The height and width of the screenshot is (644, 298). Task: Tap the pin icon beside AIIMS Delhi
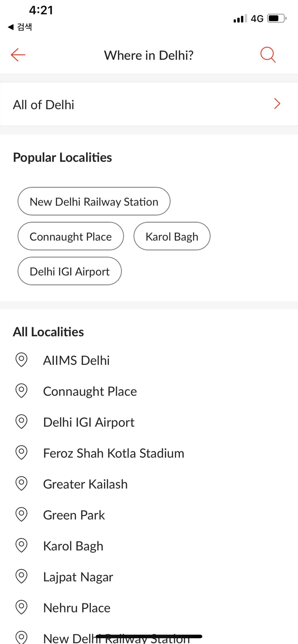[21, 360]
